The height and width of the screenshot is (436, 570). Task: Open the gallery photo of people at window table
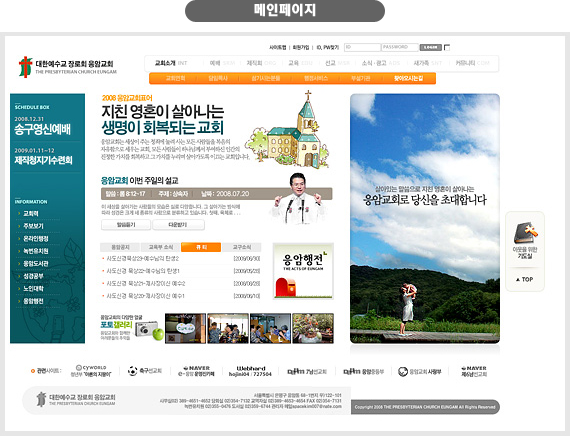228,328
